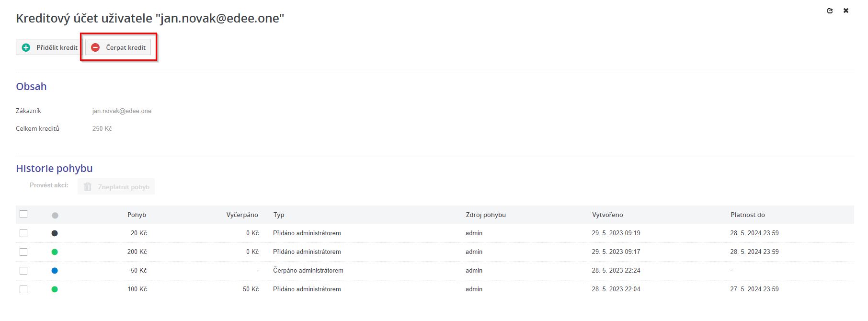Select the checkbox for the 200 Kč movement
Viewport: 868px width, 321px height.
coord(23,252)
